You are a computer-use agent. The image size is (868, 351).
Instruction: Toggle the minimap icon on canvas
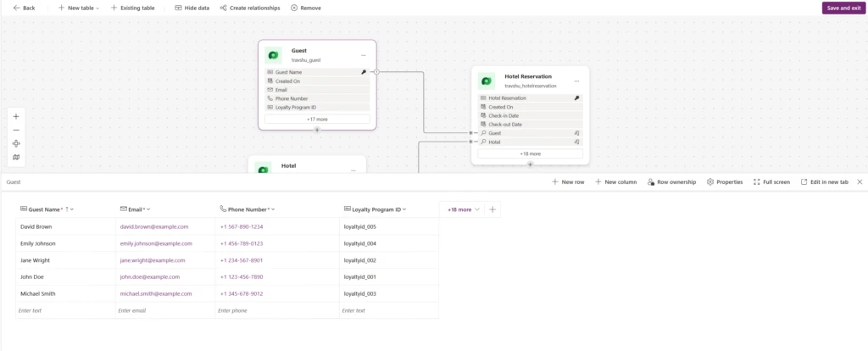click(x=16, y=157)
